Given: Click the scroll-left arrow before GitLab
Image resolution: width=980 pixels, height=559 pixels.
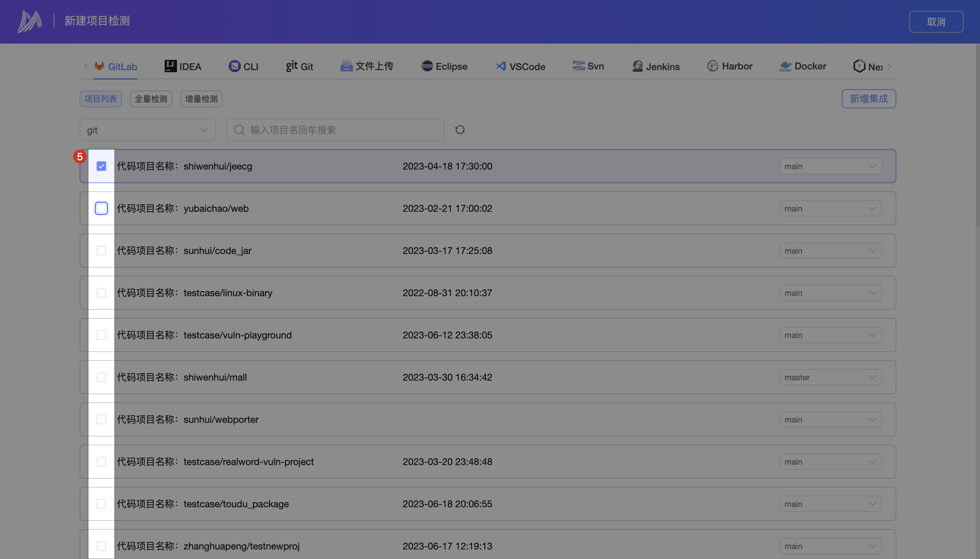Looking at the screenshot, I should click(86, 66).
